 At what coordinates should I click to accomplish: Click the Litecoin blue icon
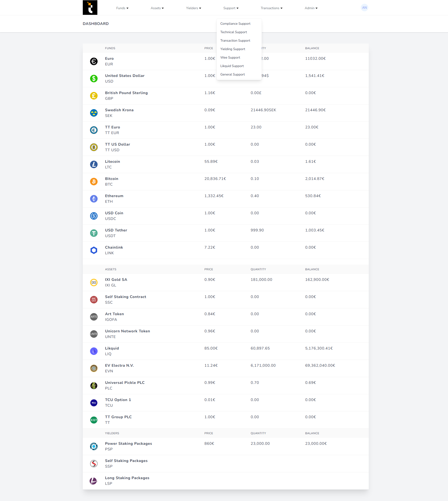(x=94, y=164)
